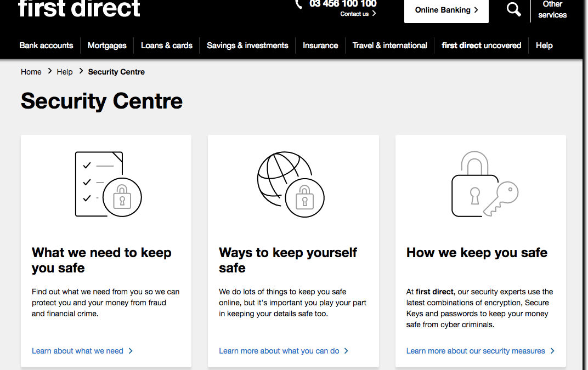Click the first direct logo

pyautogui.click(x=79, y=8)
